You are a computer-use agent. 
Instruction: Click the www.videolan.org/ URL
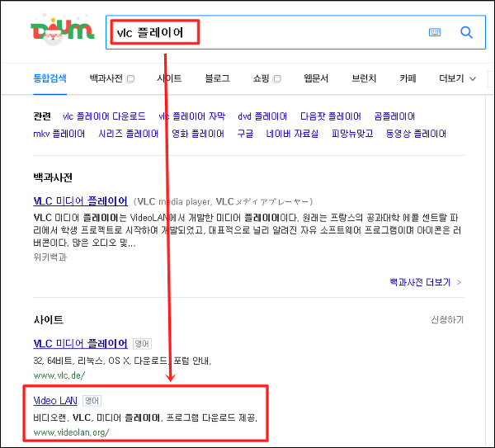(x=71, y=432)
